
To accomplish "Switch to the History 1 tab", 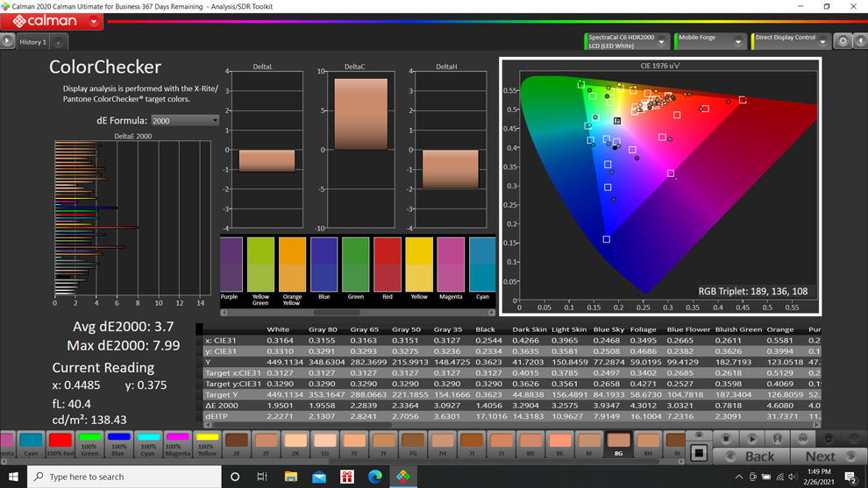I will tap(32, 42).
